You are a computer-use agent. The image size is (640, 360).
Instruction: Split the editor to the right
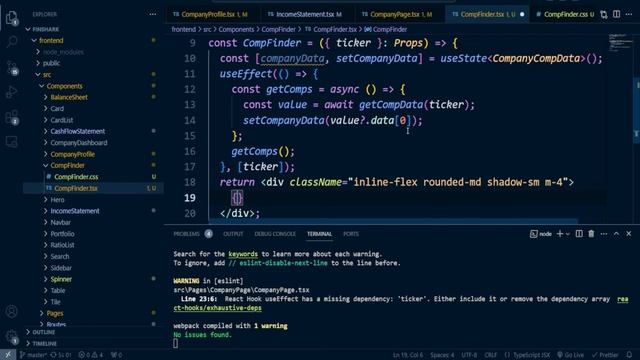pos(616,14)
